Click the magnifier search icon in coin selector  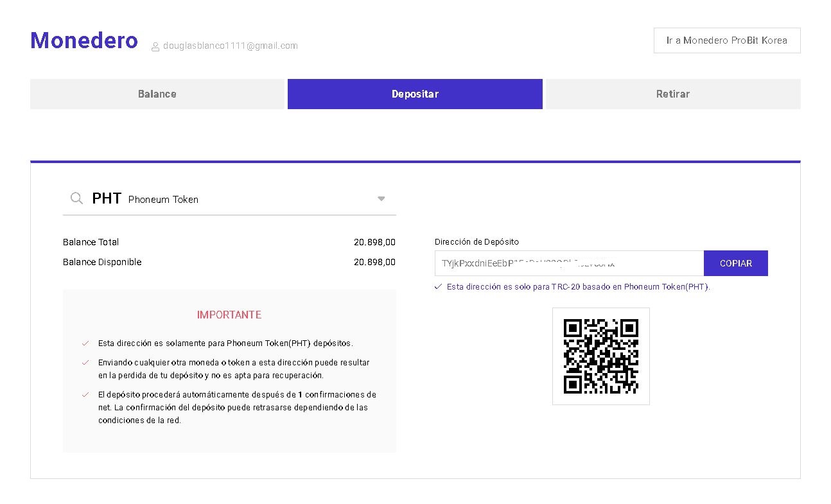[76, 198]
